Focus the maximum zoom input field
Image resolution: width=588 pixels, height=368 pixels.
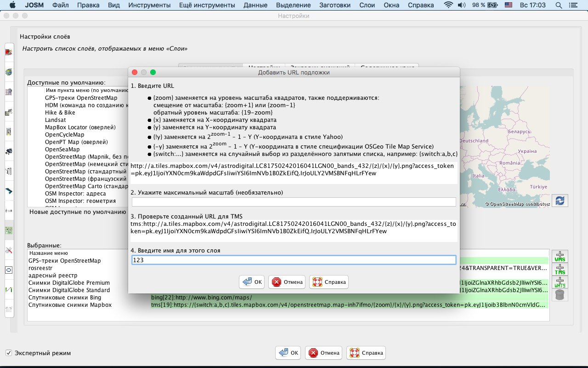click(294, 202)
